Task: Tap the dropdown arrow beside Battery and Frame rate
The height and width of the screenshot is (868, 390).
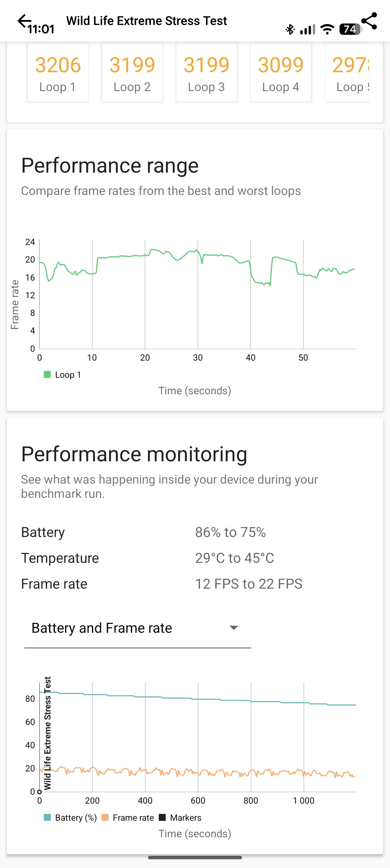Action: tap(234, 628)
